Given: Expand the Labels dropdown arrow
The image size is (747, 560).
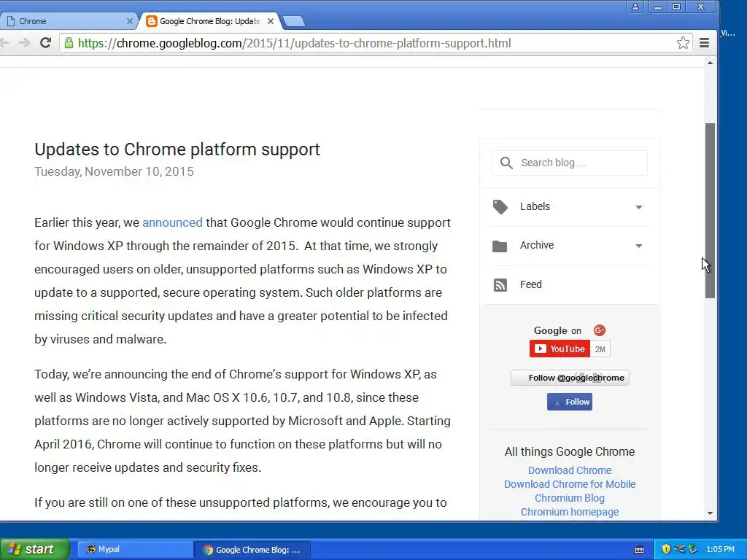Looking at the screenshot, I should point(639,207).
